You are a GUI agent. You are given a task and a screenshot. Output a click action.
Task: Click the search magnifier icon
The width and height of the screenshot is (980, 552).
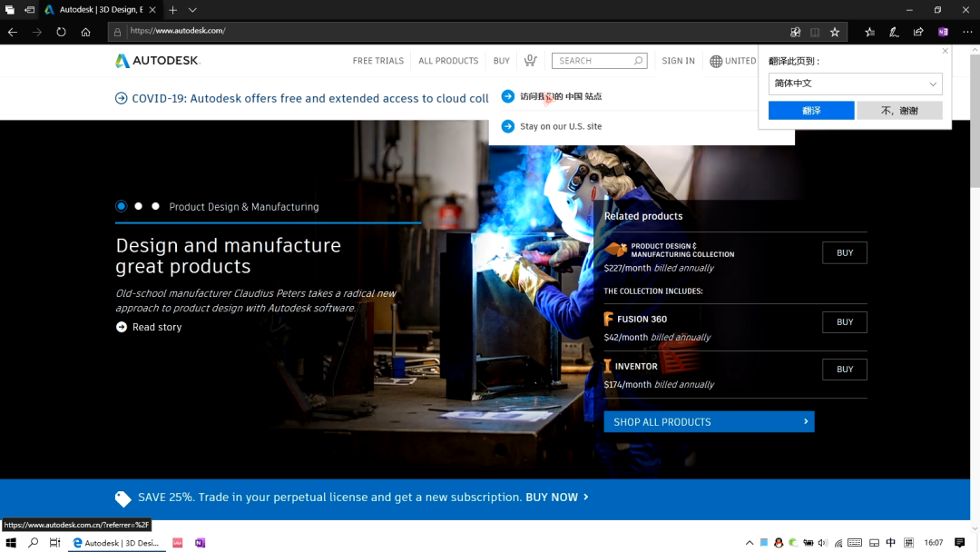tap(638, 61)
